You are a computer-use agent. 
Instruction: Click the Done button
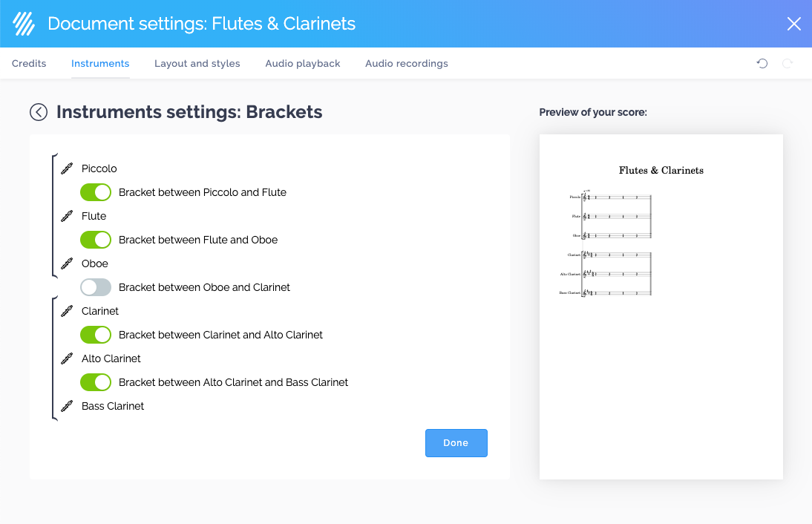[x=456, y=442]
